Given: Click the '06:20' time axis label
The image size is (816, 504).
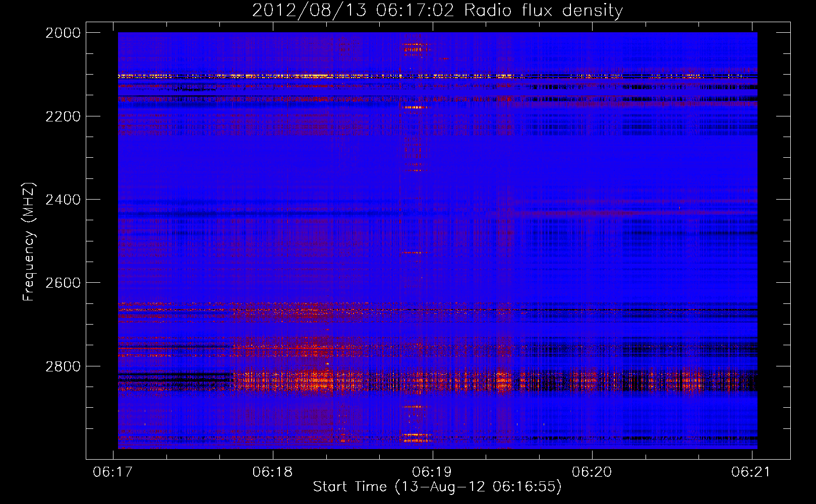Looking at the screenshot, I should click(592, 472).
